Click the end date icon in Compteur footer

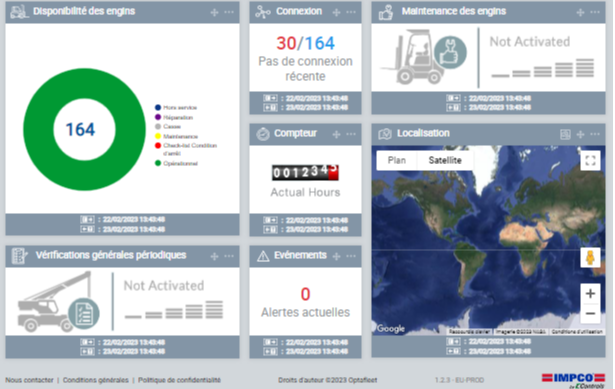click(270, 229)
